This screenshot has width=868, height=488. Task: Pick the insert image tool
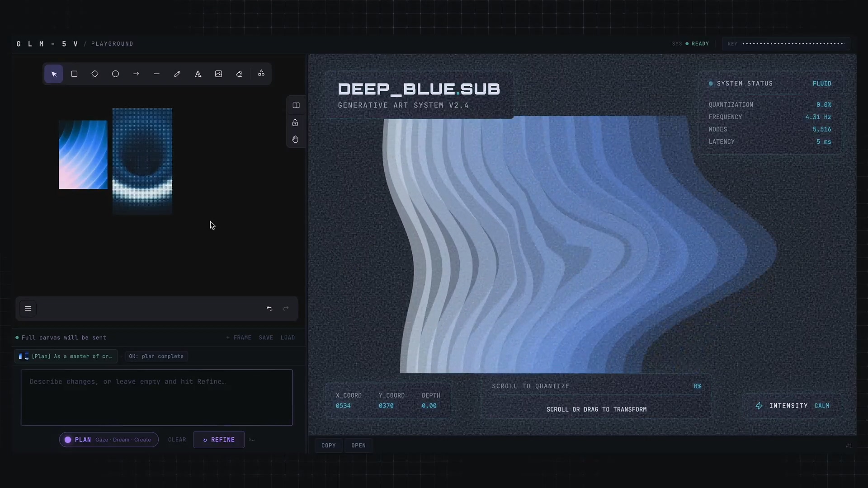pyautogui.click(x=219, y=74)
